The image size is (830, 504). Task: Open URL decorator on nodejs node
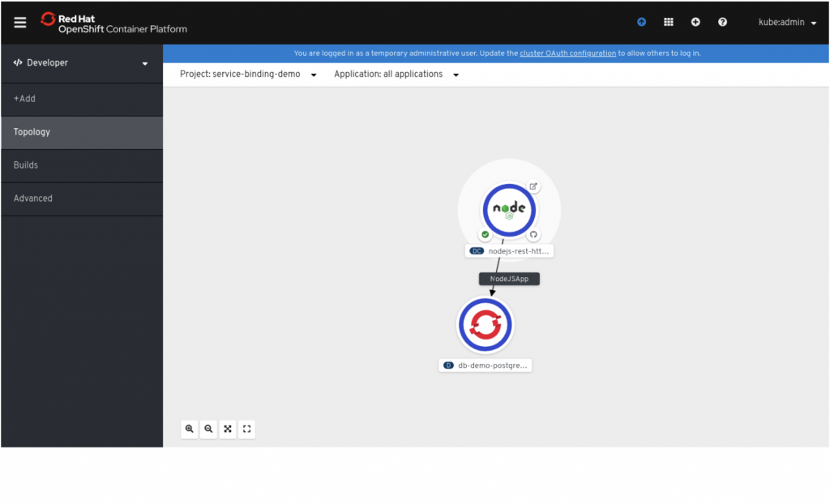pos(533,186)
